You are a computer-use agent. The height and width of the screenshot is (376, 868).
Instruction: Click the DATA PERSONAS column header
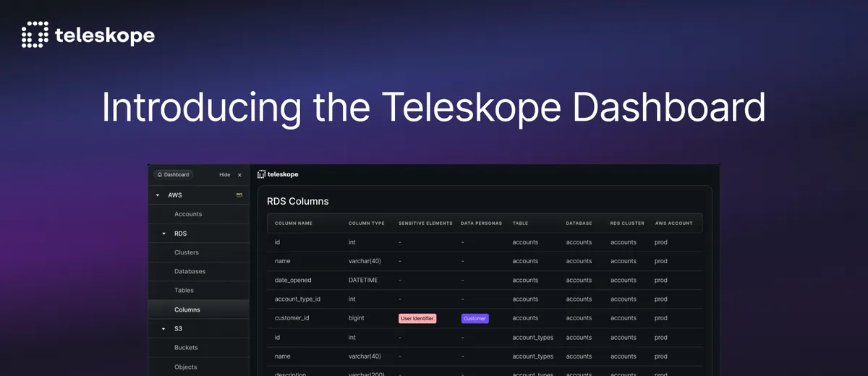point(481,223)
